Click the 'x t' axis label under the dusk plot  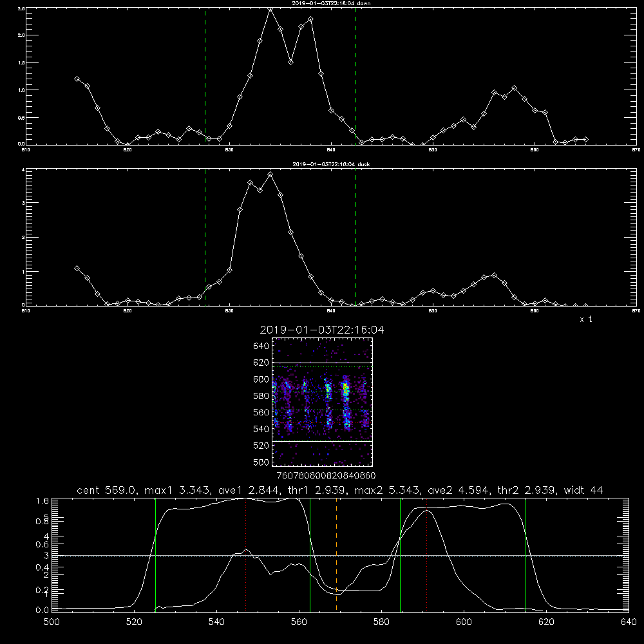(585, 319)
